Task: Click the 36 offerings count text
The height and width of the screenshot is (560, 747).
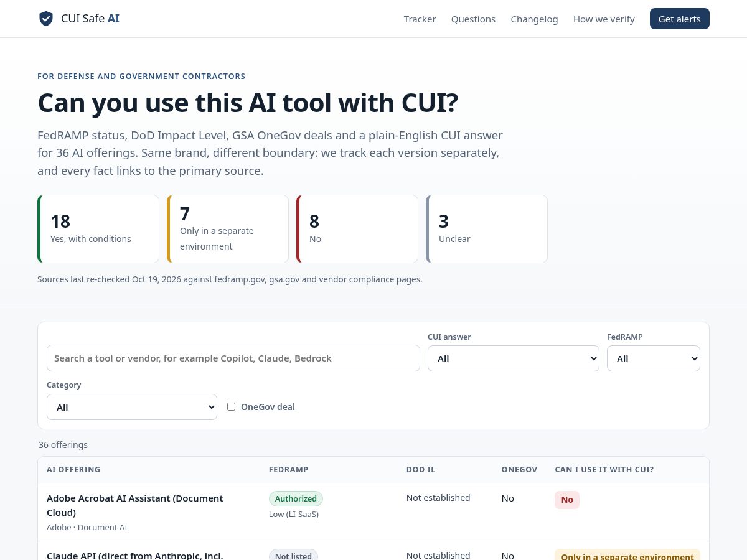Action: [x=63, y=445]
